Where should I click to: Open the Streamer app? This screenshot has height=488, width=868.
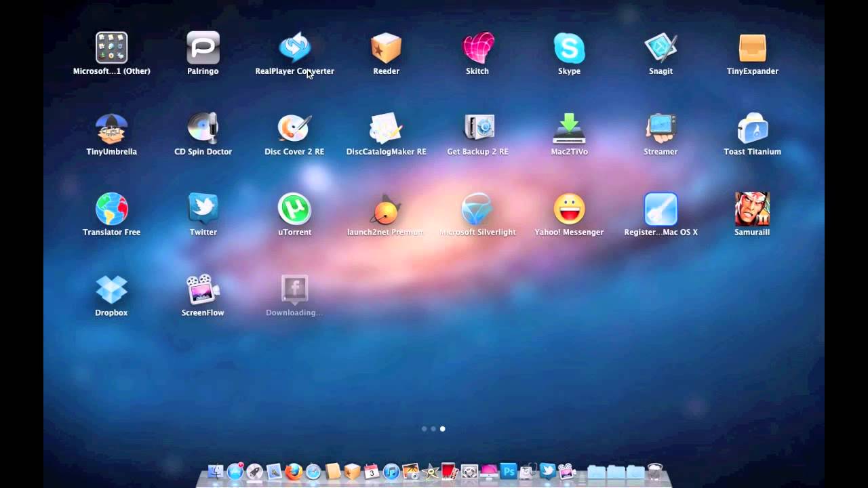tap(660, 129)
